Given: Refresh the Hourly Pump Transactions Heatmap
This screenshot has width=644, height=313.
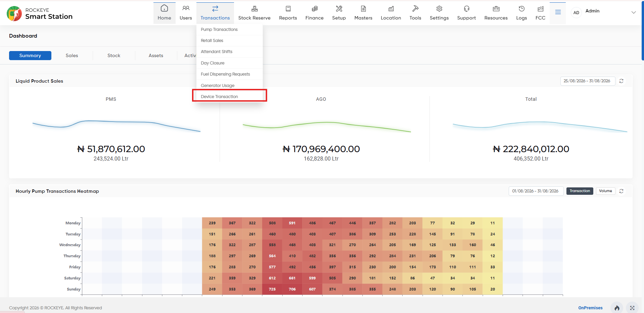Looking at the screenshot, I should click(622, 191).
